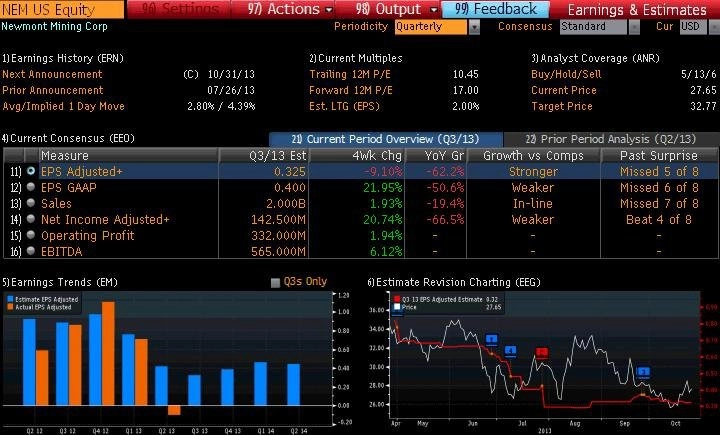Screen dimensions: 720x435
Task: Click the Current Price value 27.65
Action: point(703,90)
